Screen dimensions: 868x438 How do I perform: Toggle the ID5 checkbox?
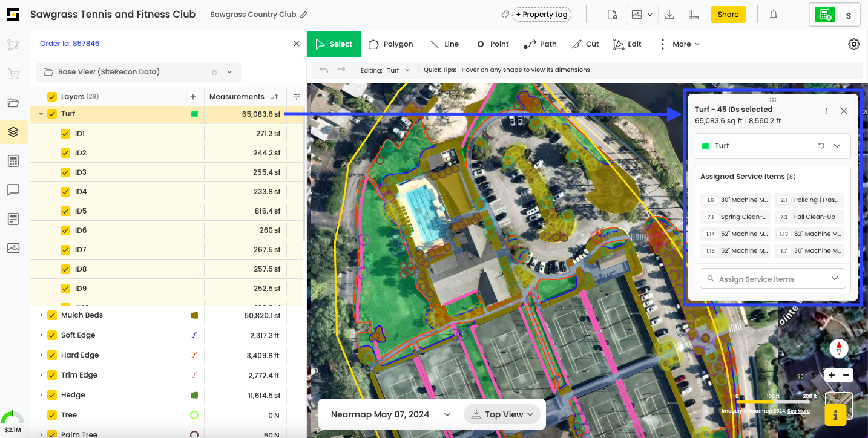(x=65, y=211)
